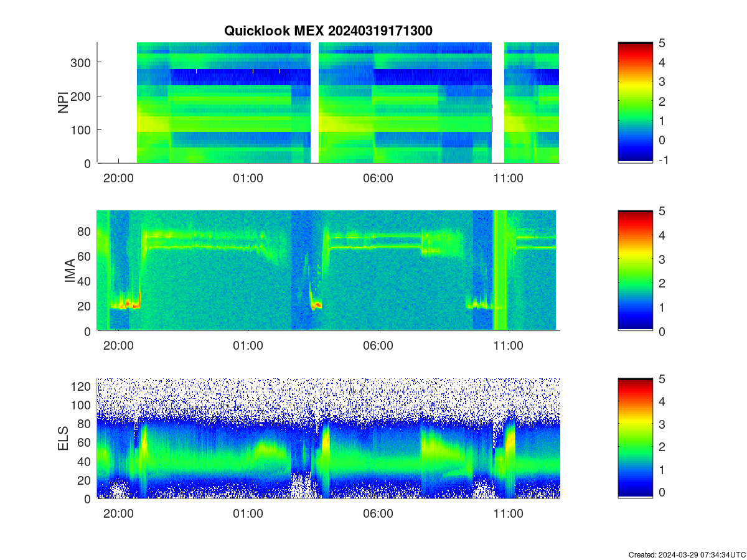Click the '01:00' tick under the ELS plot
Screen dimensions: 747x560
click(248, 513)
